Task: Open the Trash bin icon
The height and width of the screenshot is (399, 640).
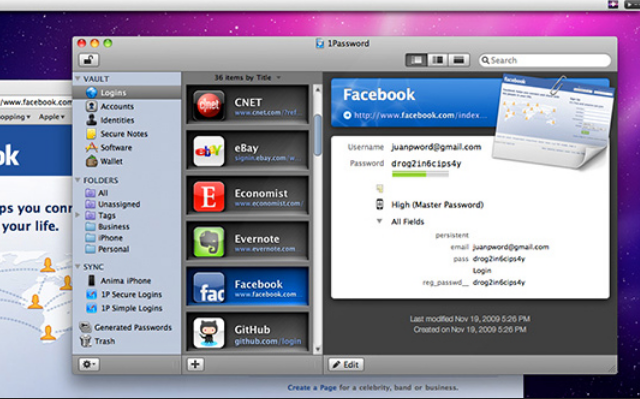Action: tap(85, 341)
